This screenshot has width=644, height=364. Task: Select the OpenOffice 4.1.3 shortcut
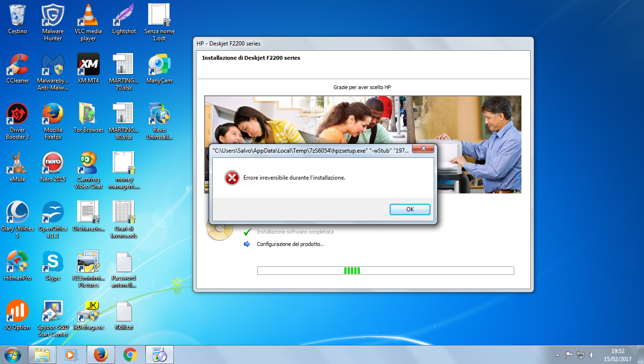53,220
